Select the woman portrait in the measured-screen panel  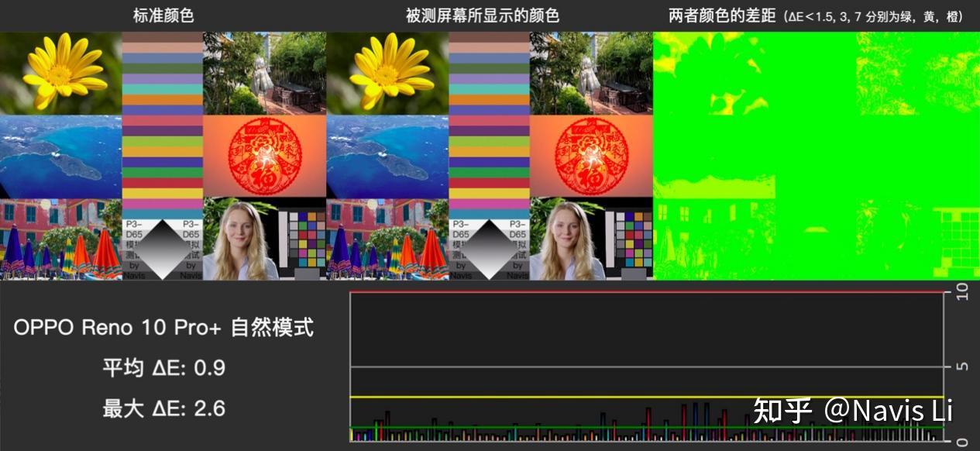click(x=567, y=239)
